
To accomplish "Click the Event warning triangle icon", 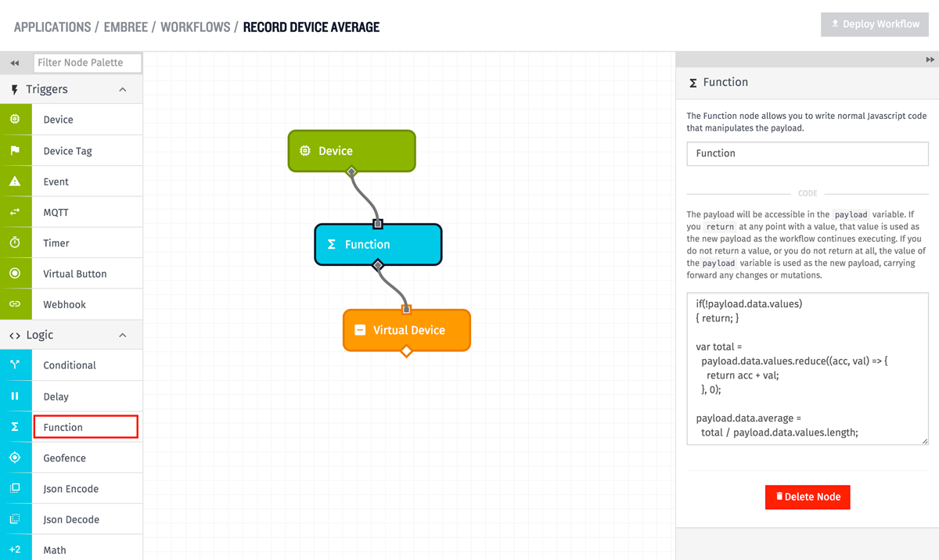I will [15, 181].
